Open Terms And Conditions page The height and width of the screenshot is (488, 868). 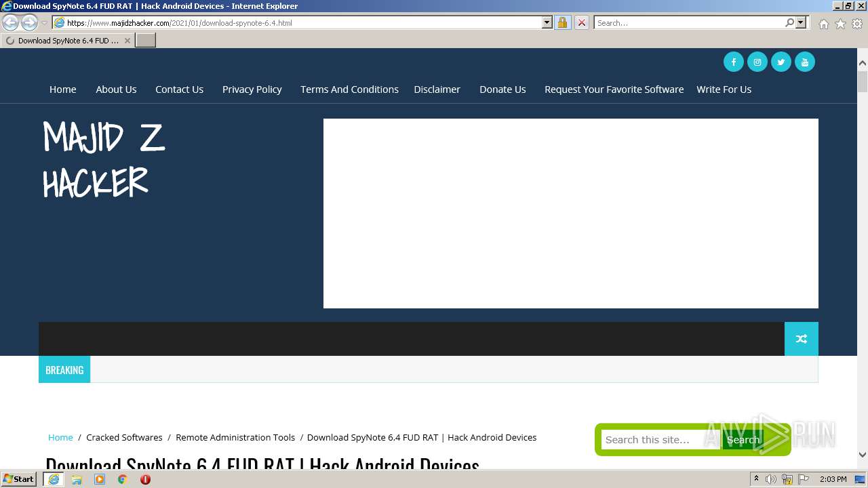(349, 89)
